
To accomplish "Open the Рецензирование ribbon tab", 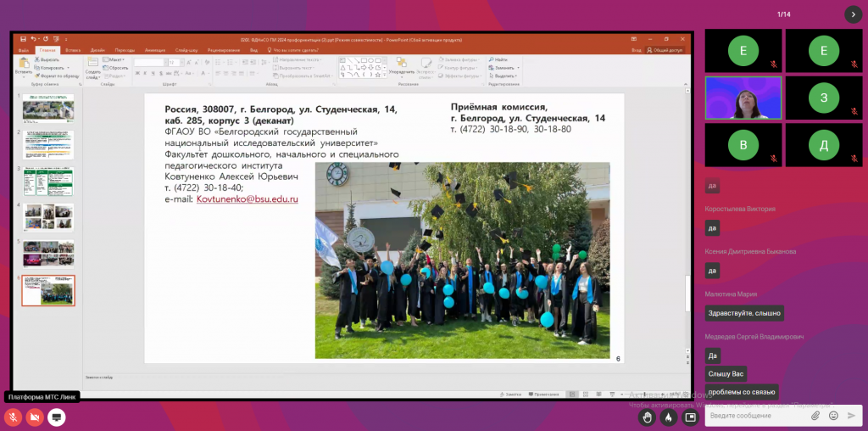I will [x=223, y=50].
